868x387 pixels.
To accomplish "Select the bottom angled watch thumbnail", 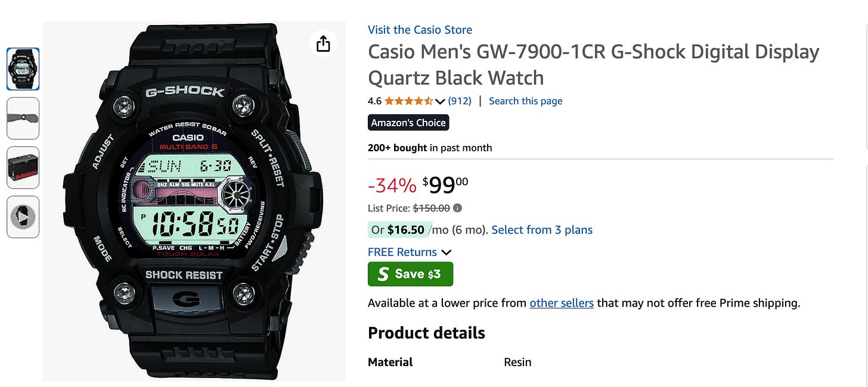I will pyautogui.click(x=23, y=217).
